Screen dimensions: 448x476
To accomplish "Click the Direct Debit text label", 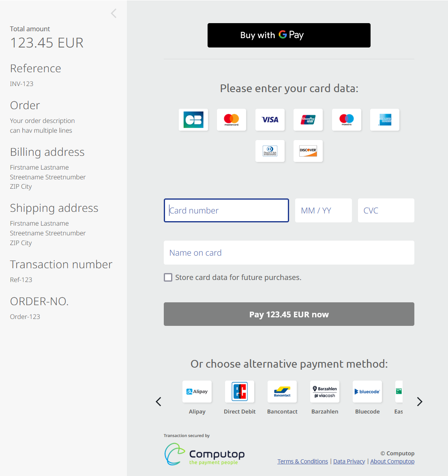I will [240, 411].
